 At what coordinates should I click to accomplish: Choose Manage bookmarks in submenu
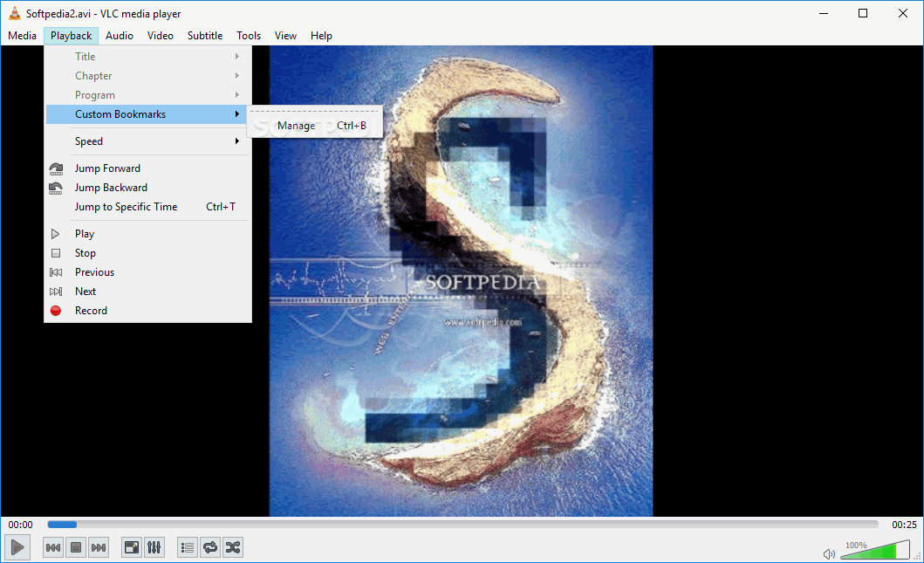(315, 126)
